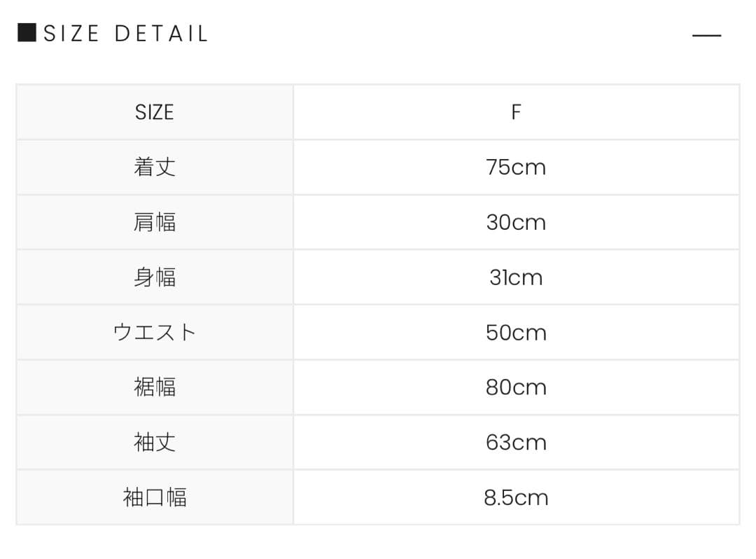Select the 30cm shoulder width value
The height and width of the screenshot is (559, 756).
pos(516,222)
